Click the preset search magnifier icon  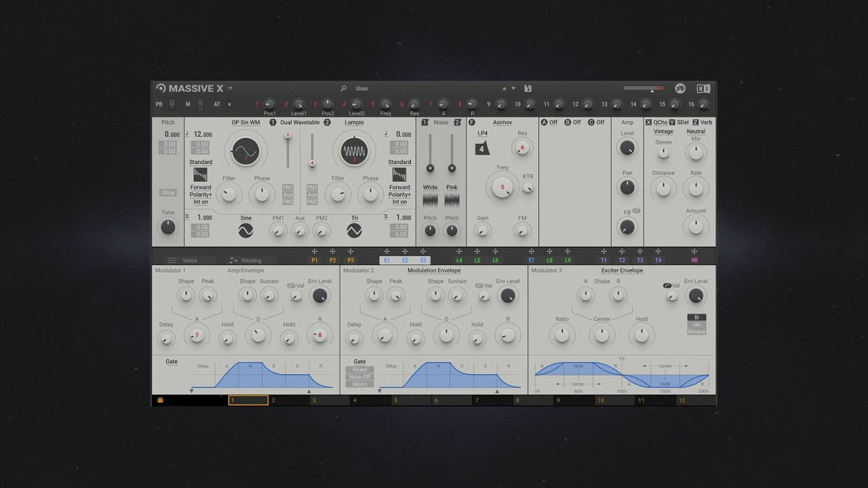pos(343,88)
